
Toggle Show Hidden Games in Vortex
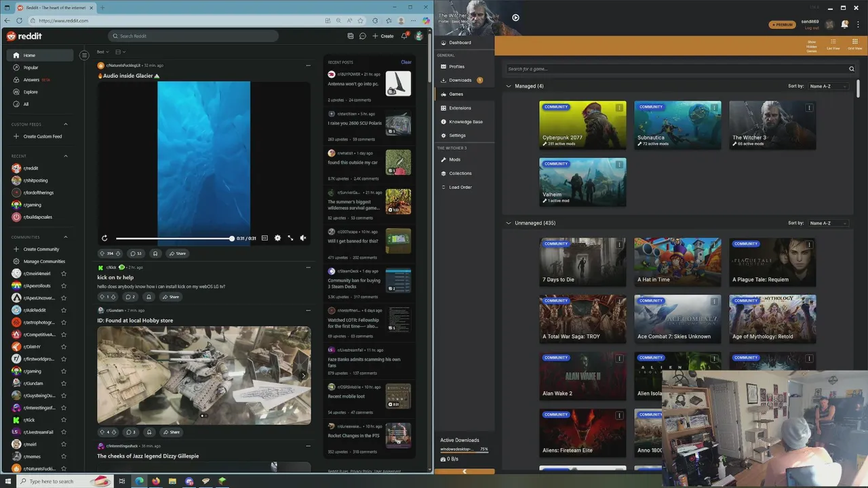(x=812, y=45)
